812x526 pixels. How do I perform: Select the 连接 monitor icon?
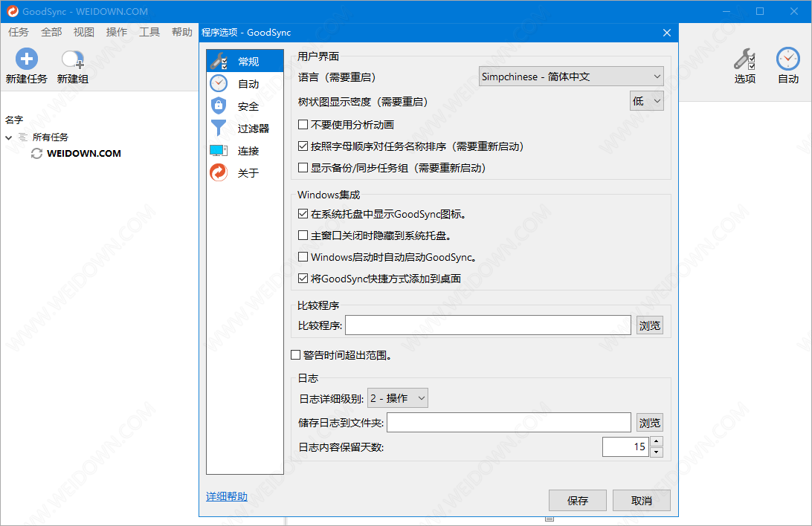(x=219, y=151)
